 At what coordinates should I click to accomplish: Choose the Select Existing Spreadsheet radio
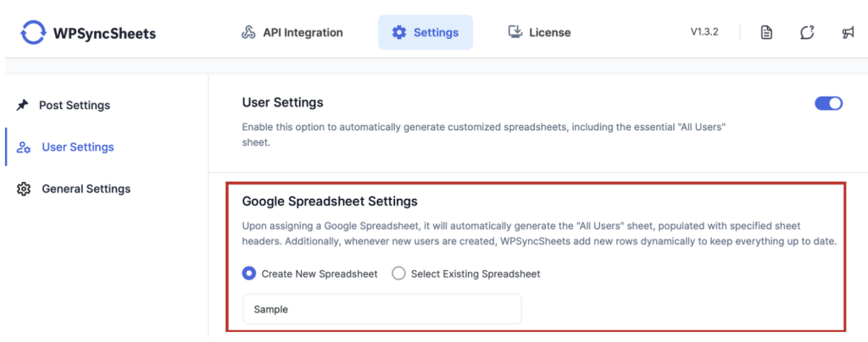coord(398,273)
